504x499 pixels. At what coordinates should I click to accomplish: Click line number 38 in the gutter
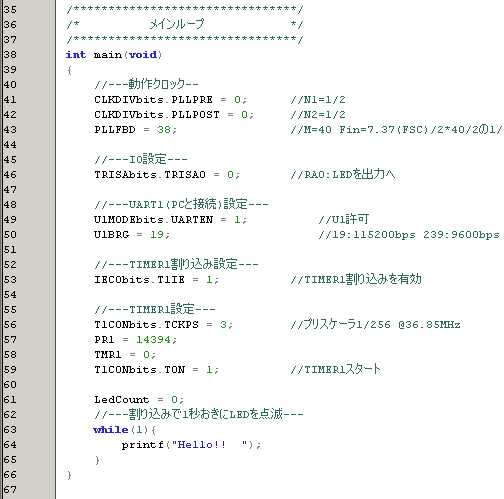[10, 55]
